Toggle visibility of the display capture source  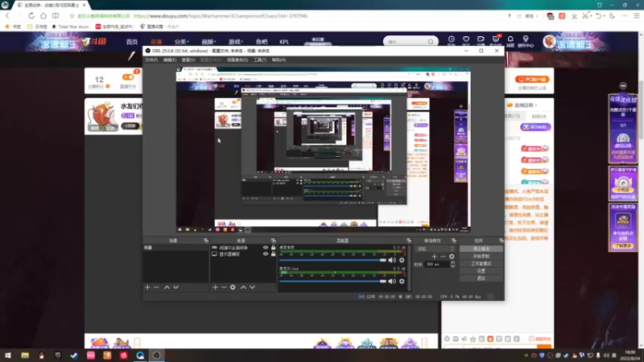[x=266, y=254]
